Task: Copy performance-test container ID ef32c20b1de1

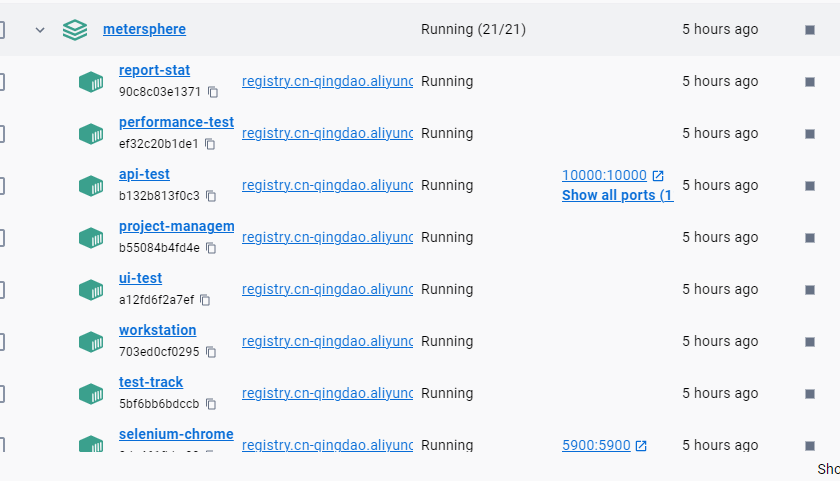Action: [210, 144]
